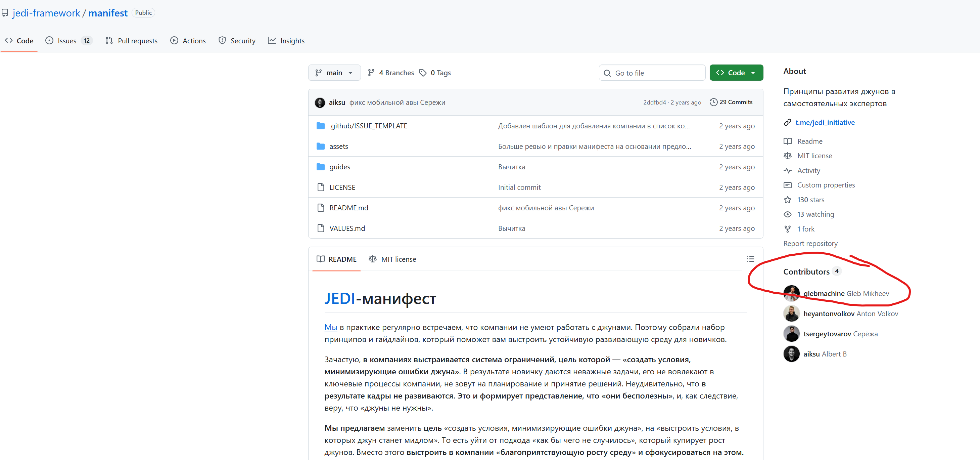The image size is (980, 460).
Task: Open the 2ddfbd4 commit hash
Action: 654,102
